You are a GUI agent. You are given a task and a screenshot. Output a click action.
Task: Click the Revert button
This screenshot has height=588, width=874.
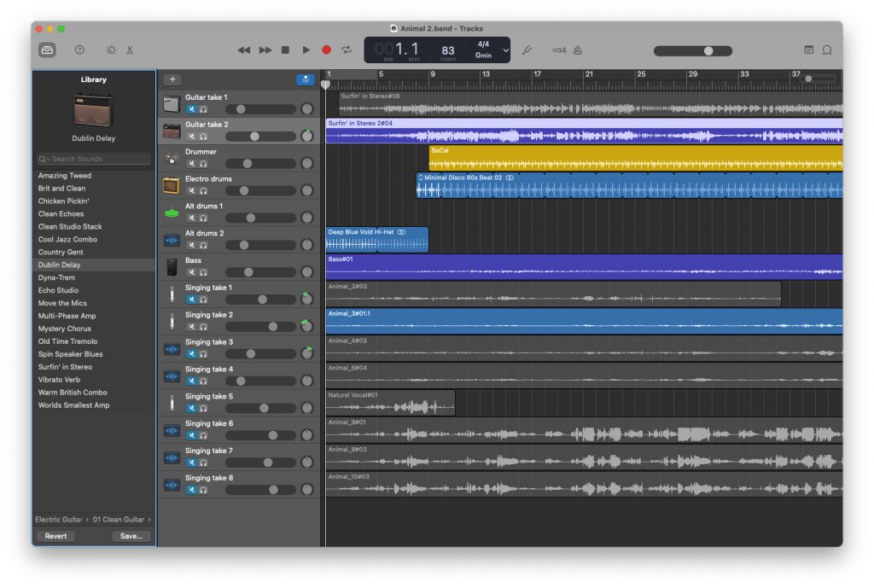coord(55,537)
